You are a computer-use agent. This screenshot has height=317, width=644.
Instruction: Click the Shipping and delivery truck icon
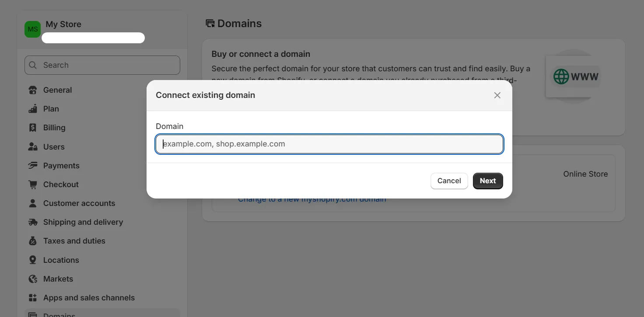(x=33, y=222)
